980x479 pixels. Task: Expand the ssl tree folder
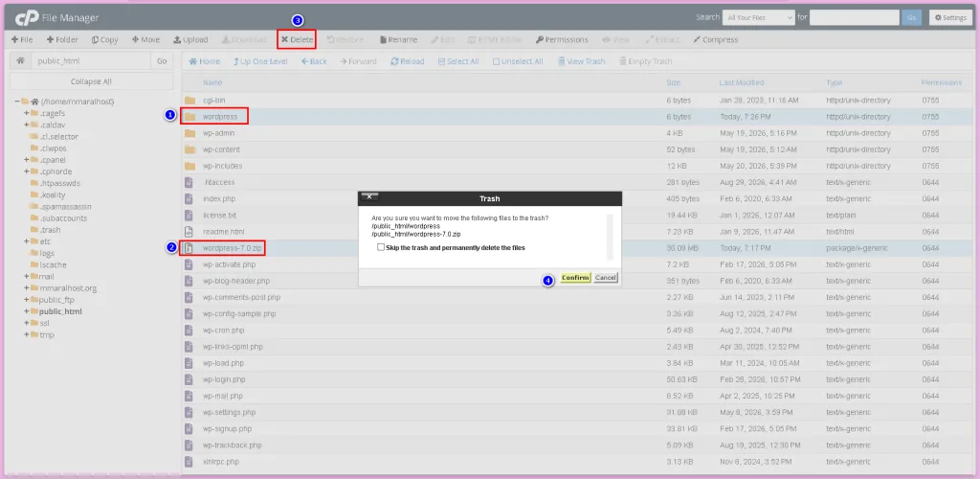(x=26, y=323)
